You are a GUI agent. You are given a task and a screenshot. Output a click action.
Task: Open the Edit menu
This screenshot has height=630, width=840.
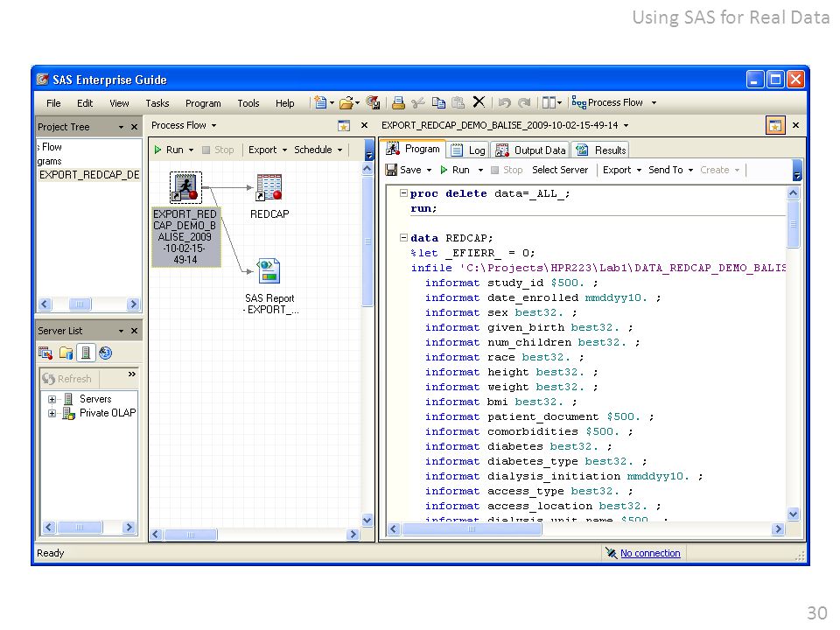pyautogui.click(x=85, y=103)
